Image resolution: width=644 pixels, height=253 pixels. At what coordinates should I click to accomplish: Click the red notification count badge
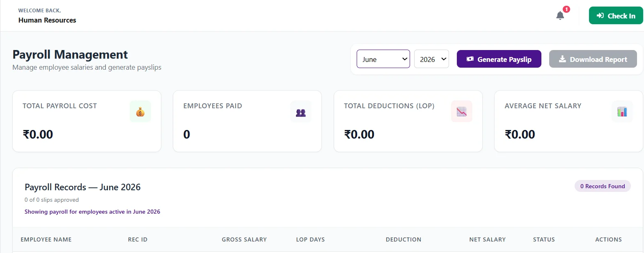click(566, 9)
